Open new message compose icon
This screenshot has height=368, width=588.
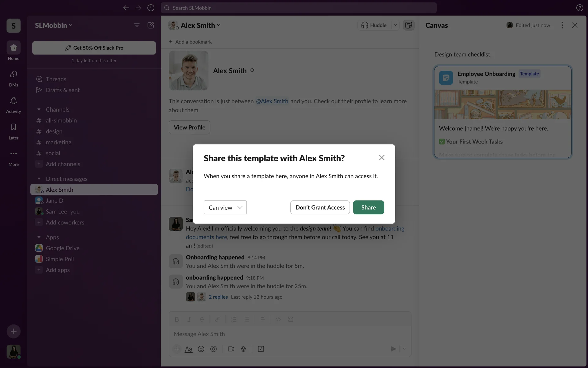pyautogui.click(x=151, y=25)
